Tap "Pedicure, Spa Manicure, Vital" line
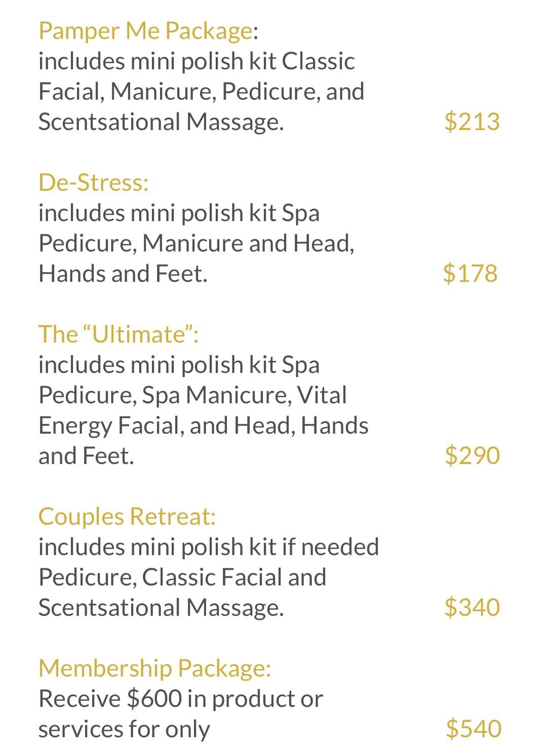The height and width of the screenshot is (756, 553). [x=192, y=395]
